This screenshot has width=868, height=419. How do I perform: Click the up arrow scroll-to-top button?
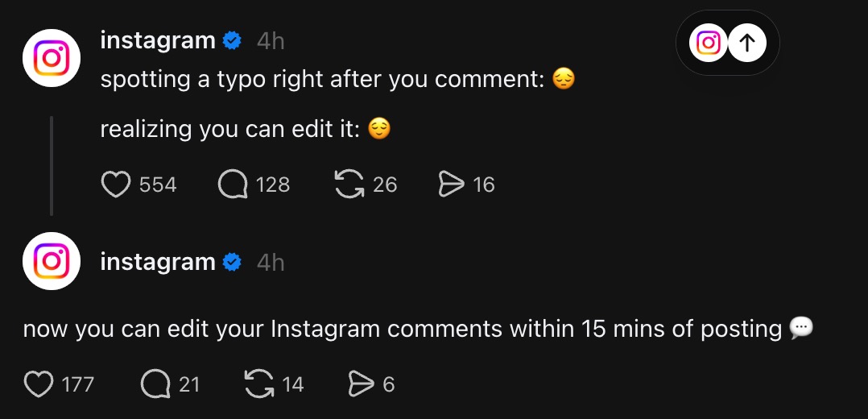747,44
